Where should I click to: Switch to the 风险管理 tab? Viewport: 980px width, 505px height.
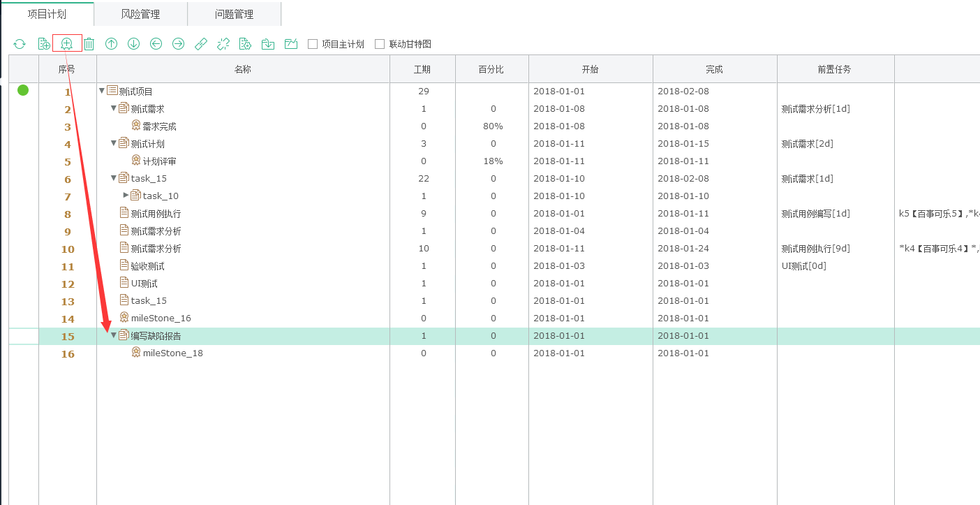(x=140, y=14)
